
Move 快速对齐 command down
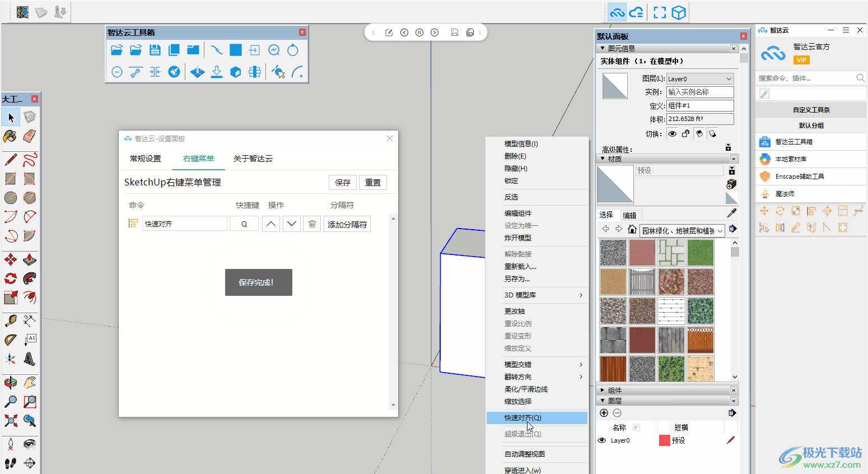click(292, 224)
